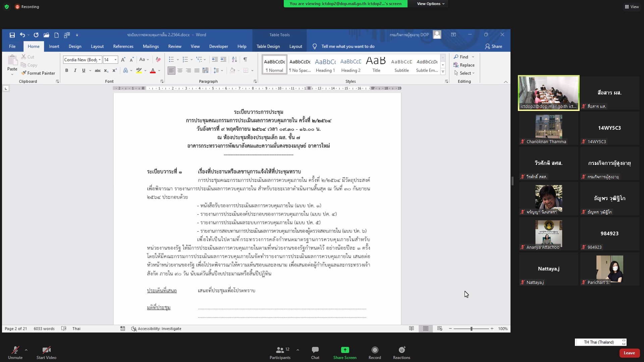Click Accessibility: Investigate in status bar
The width and height of the screenshot is (644, 362).
tap(156, 328)
